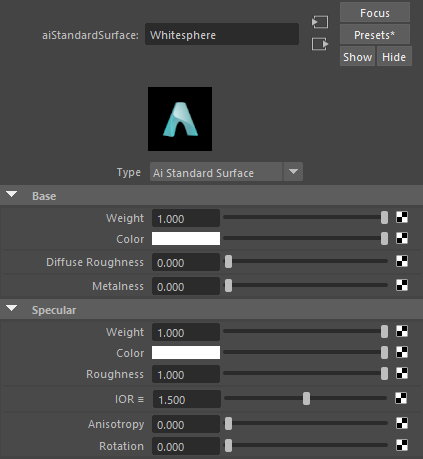Click the Specular Weight slider handle
The height and width of the screenshot is (459, 423).
pos(384,331)
